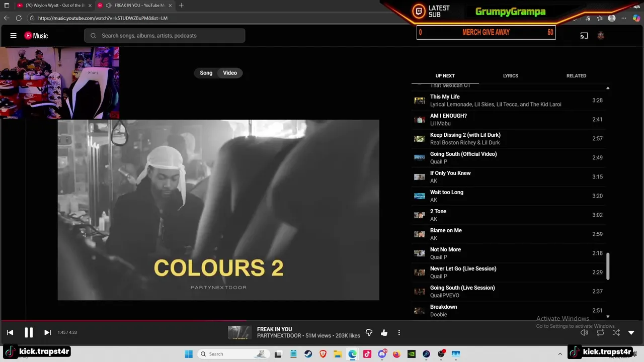This screenshot has height=362, width=644.
Task: Toggle repeat mode in player bar
Action: pos(600,332)
